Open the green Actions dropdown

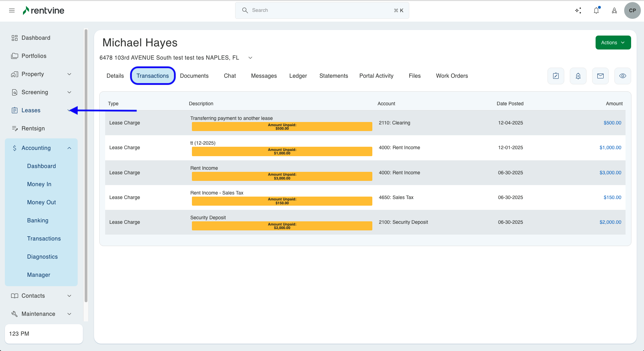click(613, 43)
